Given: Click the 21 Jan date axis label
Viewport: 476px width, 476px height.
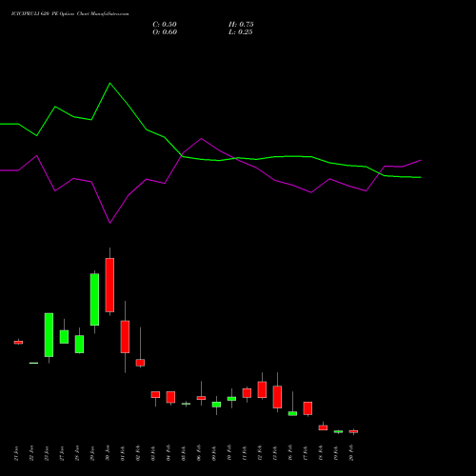Looking at the screenshot, I should point(16,453).
